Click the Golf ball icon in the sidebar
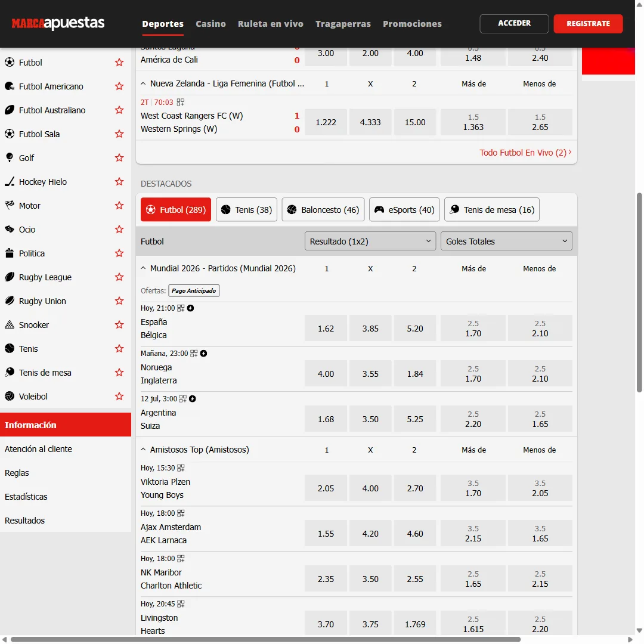This screenshot has height=644, width=644. point(10,157)
